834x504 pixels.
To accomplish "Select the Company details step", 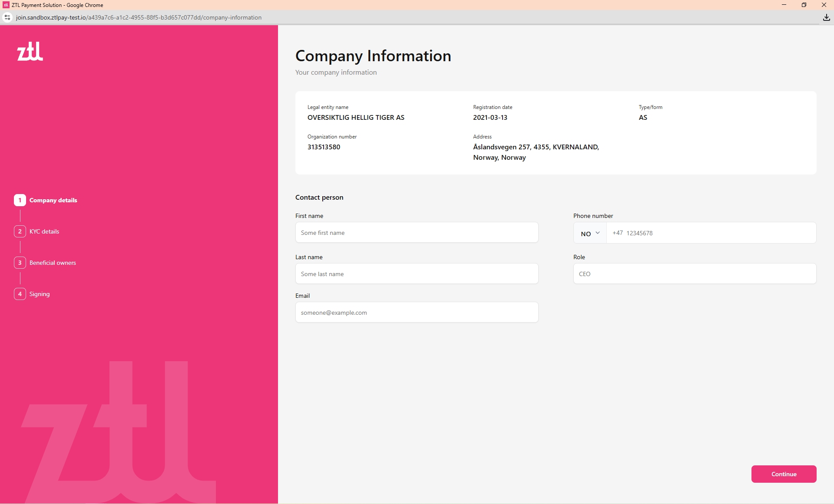I will [53, 200].
